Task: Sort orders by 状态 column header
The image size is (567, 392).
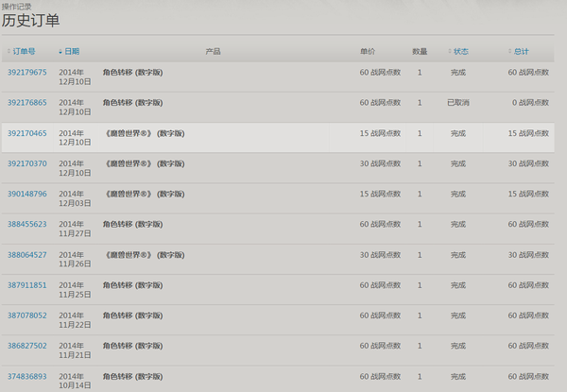Action: [x=461, y=51]
